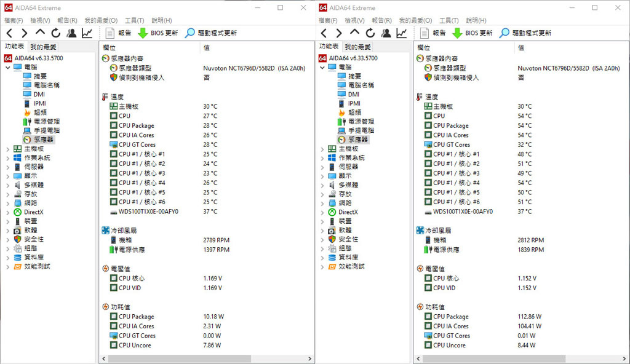Collapse 電腦 tree node in right window
Image resolution: width=630 pixels, height=364 pixels.
pos(322,68)
